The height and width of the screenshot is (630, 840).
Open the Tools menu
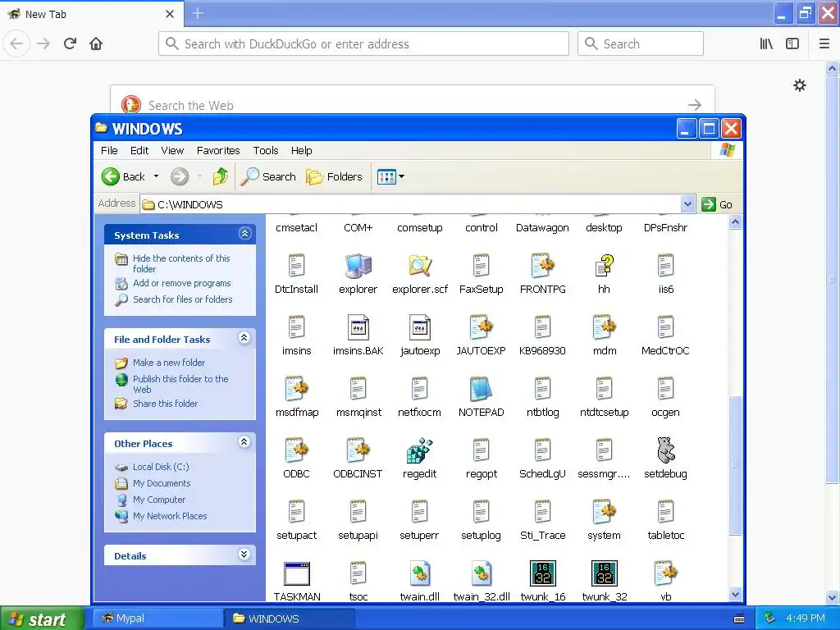pos(266,151)
